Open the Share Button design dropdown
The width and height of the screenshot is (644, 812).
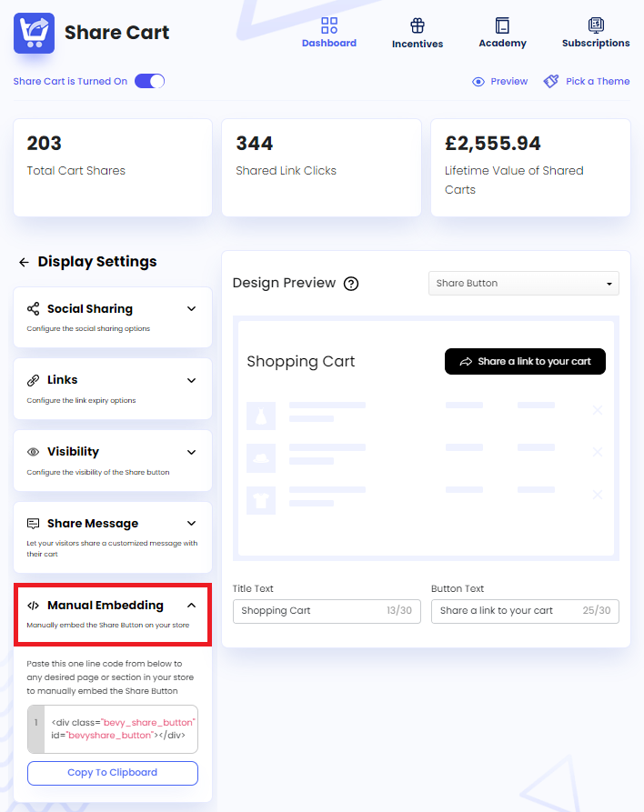523,284
